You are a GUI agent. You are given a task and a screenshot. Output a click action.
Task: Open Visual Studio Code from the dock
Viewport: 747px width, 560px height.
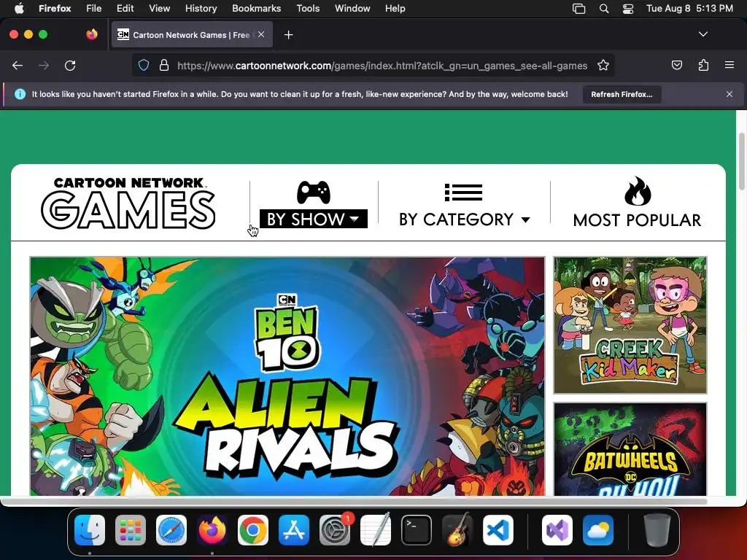498,530
